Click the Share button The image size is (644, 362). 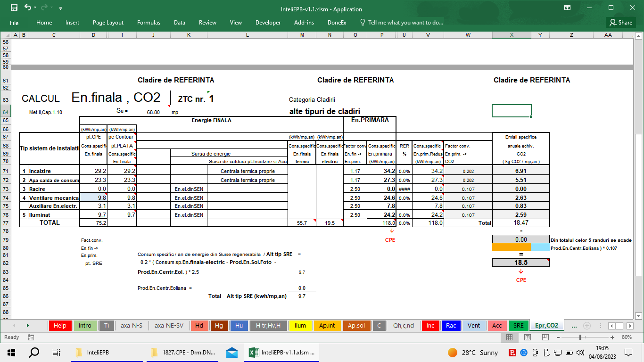620,22
